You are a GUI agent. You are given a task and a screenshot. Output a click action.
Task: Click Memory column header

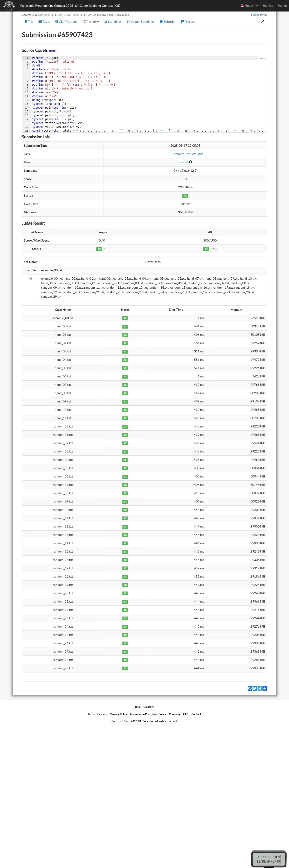(x=236, y=310)
